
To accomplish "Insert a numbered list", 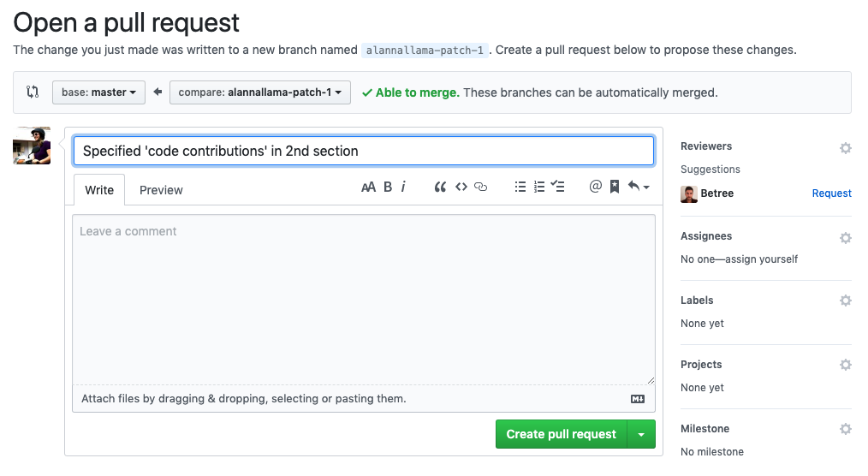I will pos(539,187).
